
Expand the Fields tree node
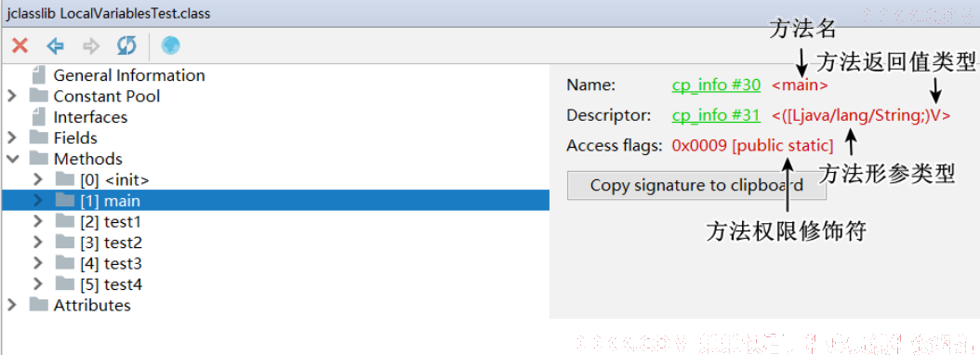click(11, 138)
